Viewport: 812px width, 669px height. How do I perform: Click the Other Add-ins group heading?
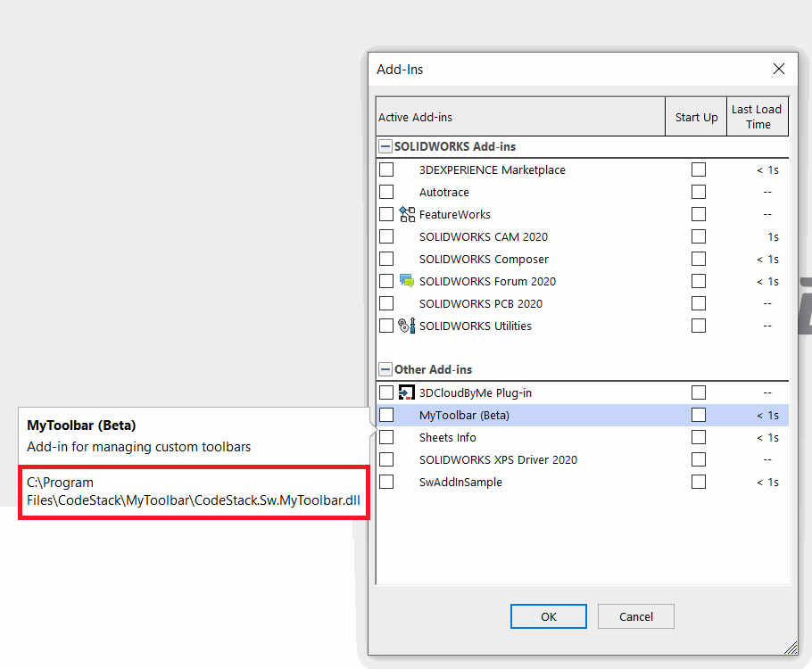point(433,369)
